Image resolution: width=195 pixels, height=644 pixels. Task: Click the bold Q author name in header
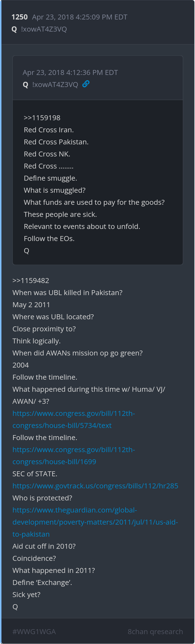[14, 29]
